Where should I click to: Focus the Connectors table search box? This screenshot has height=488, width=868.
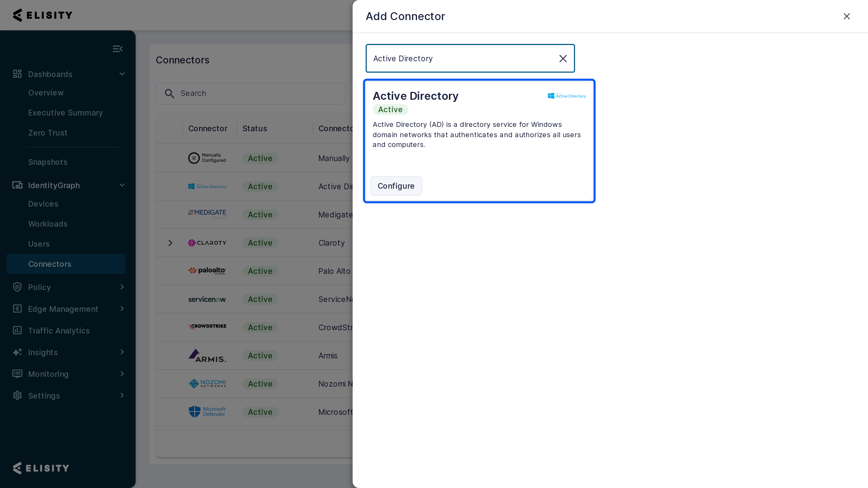[250, 93]
